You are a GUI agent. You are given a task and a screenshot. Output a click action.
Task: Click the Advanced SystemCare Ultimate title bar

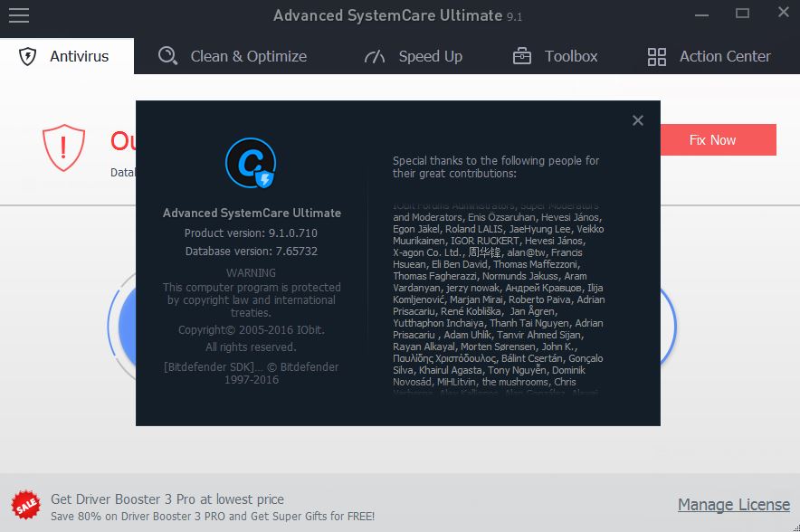(x=398, y=15)
